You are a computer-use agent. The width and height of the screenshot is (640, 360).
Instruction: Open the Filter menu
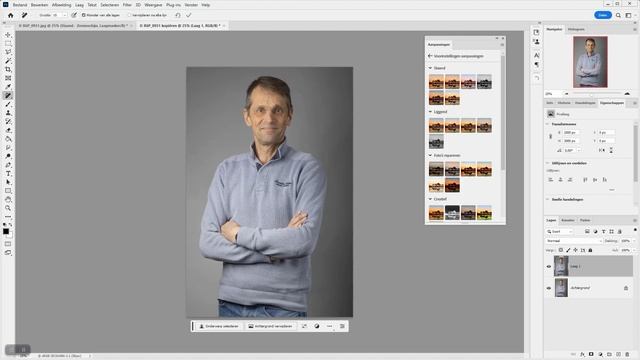click(x=127, y=5)
